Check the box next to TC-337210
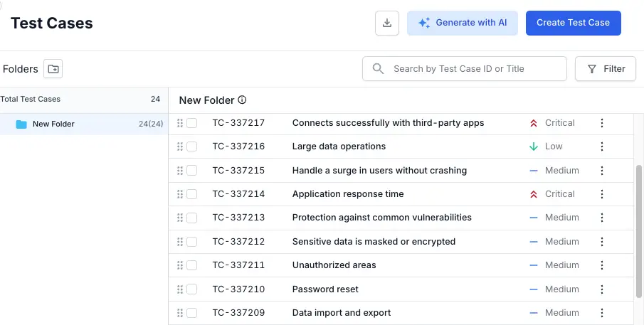The image size is (644, 325). (192, 289)
